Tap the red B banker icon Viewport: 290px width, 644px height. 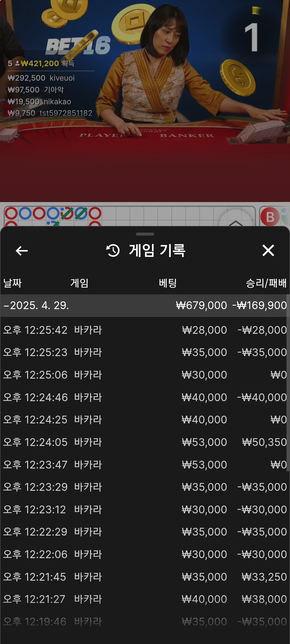pyautogui.click(x=270, y=217)
